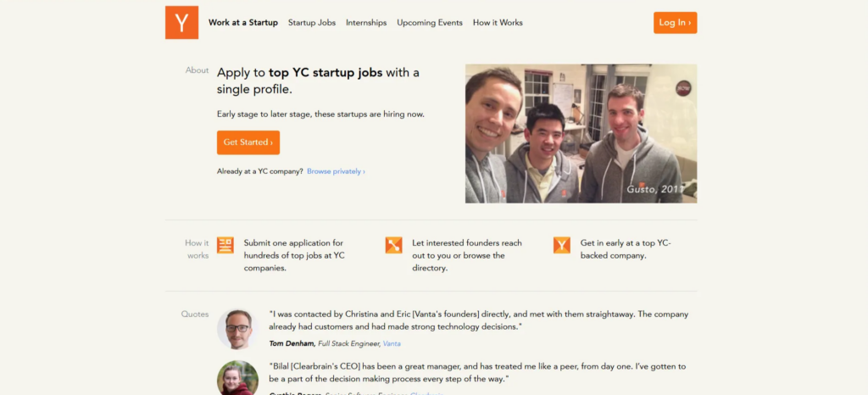The height and width of the screenshot is (395, 868).
Task: Click the Gusto 2011 founders photo
Action: [581, 133]
